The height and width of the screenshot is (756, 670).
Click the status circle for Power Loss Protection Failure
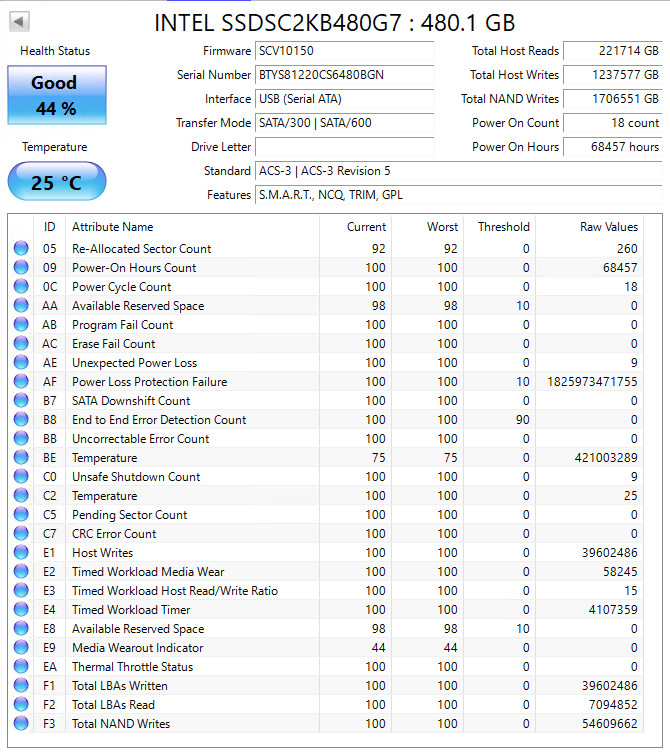click(21, 381)
